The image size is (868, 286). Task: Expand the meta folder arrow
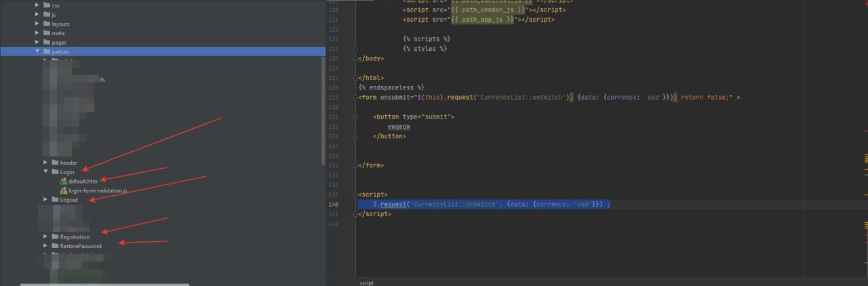(37, 33)
